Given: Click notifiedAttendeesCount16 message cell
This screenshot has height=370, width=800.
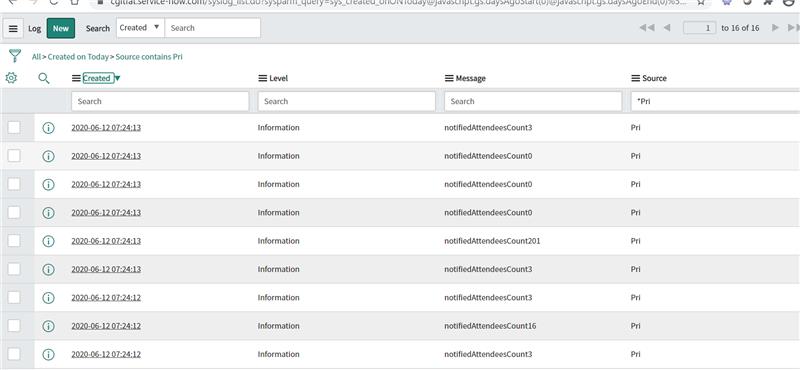Looking at the screenshot, I should tap(490, 326).
